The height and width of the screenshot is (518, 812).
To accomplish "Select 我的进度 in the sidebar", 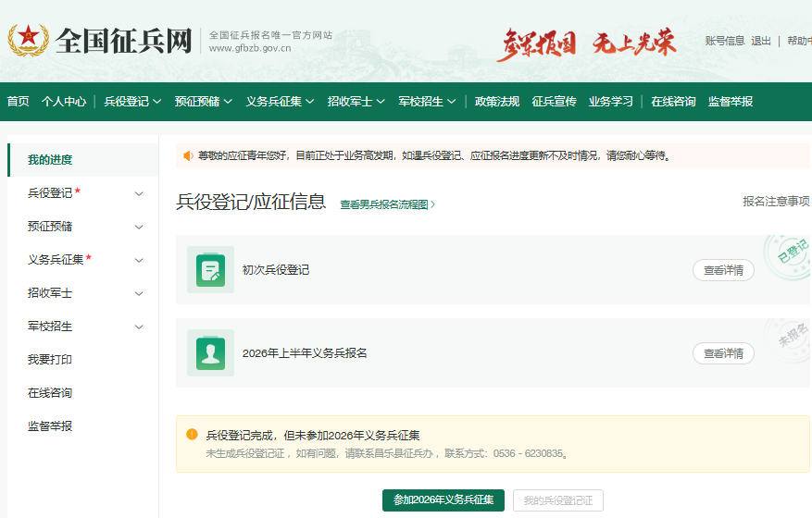I will click(50, 160).
